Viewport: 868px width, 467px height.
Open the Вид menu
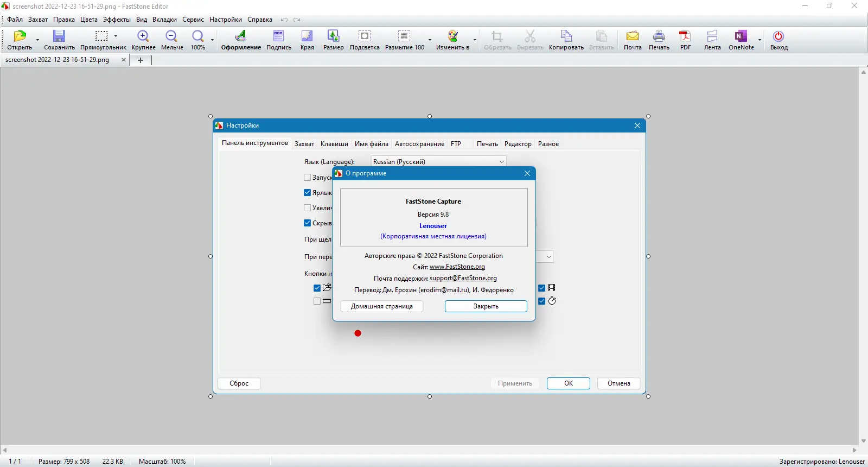142,20
